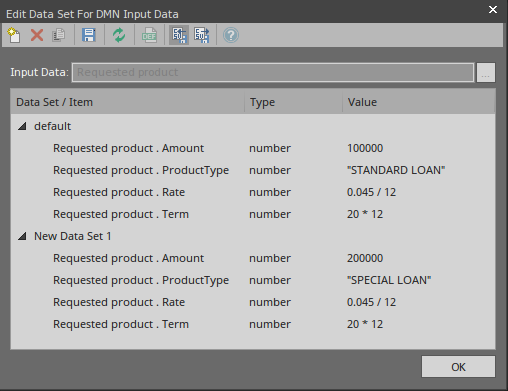Viewport: 508px width, 391px height.
Task: Click the export data set icon
Action: (x=202, y=35)
